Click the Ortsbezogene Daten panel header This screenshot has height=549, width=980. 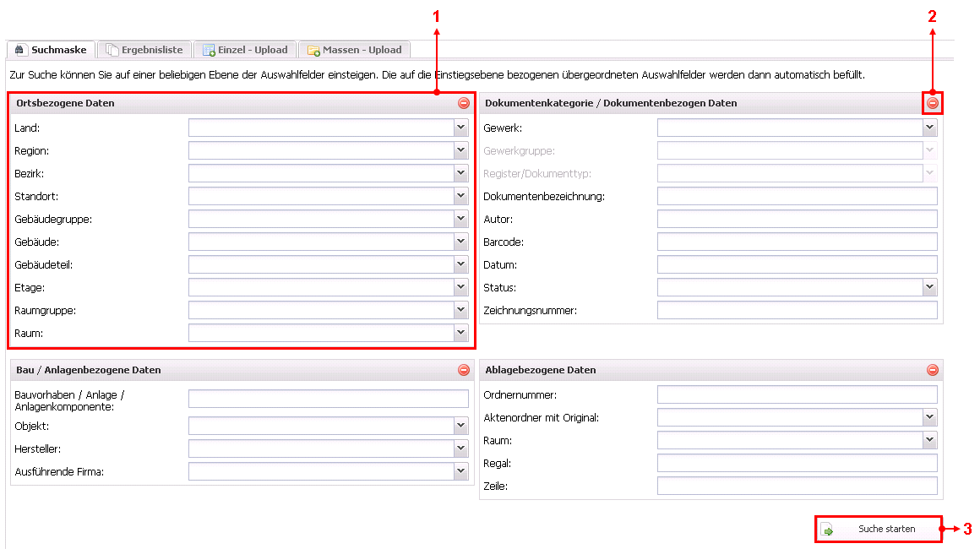(x=242, y=103)
